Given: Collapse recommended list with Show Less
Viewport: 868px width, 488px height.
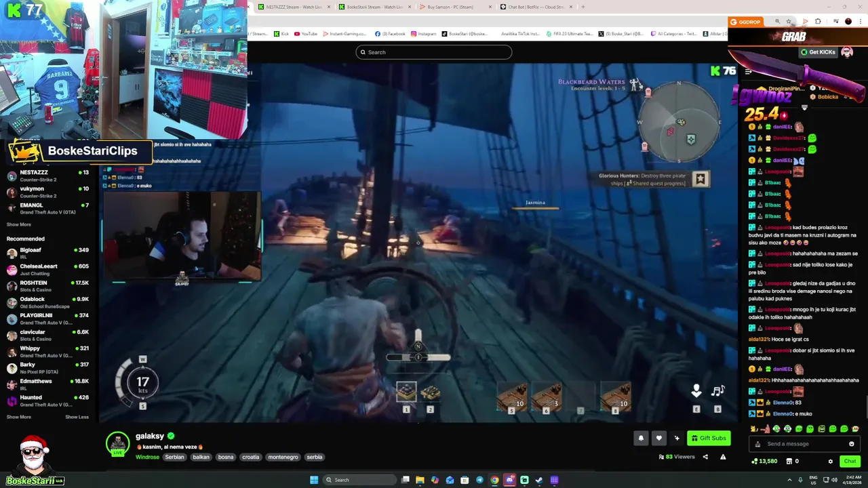Looking at the screenshot, I should point(77,417).
